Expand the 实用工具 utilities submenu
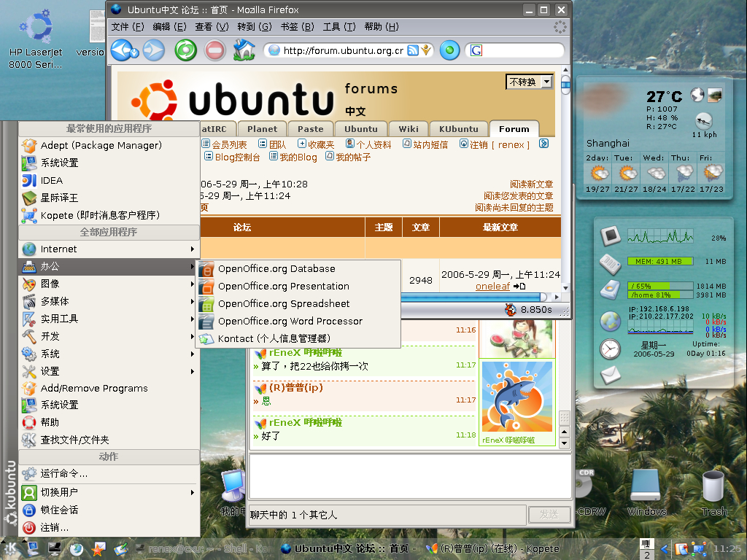 (x=109, y=319)
